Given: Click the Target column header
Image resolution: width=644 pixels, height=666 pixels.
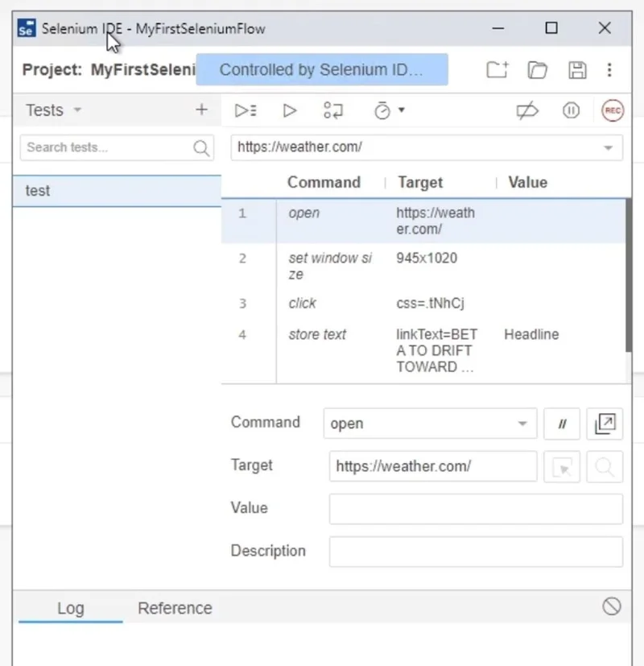Looking at the screenshot, I should click(x=420, y=182).
